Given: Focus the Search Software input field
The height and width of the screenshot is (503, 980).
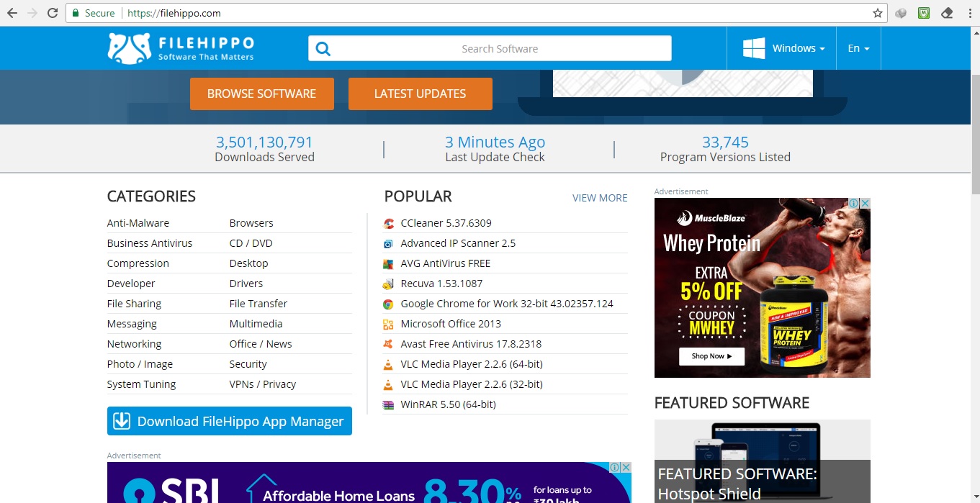Looking at the screenshot, I should click(500, 49).
